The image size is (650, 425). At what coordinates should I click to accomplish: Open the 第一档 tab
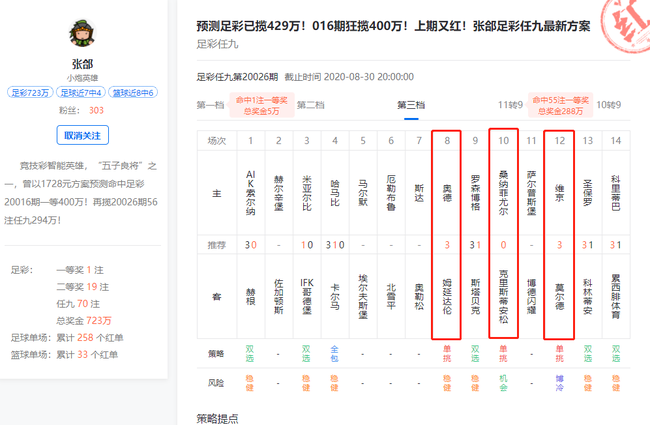pyautogui.click(x=211, y=105)
